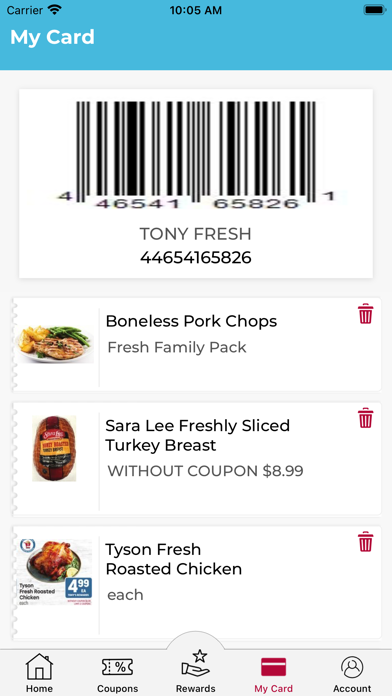392x696 pixels.
Task: Remove the Sara Lee Turkey Breast coupon
Action: coord(365,418)
